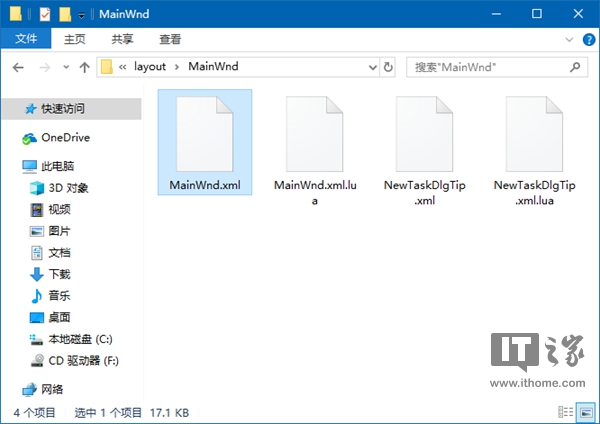Go forward with the right arrow button
Viewport: 600px width, 424px height.
pos(45,68)
